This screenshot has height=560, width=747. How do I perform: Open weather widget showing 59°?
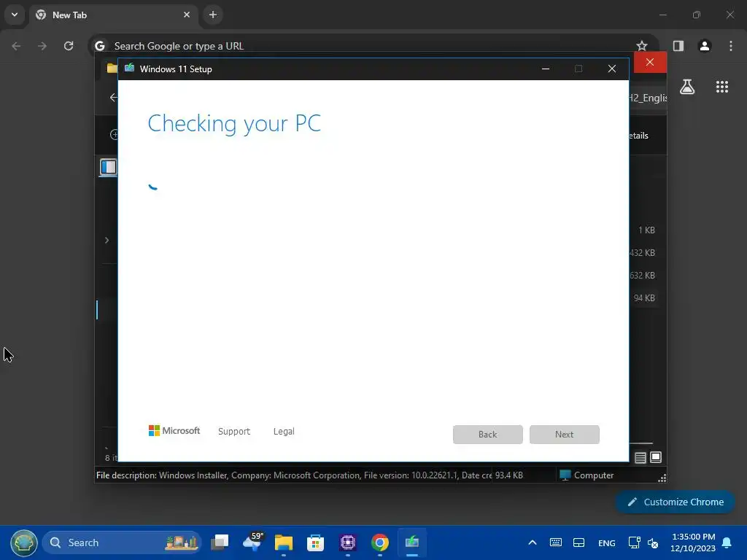pos(252,542)
